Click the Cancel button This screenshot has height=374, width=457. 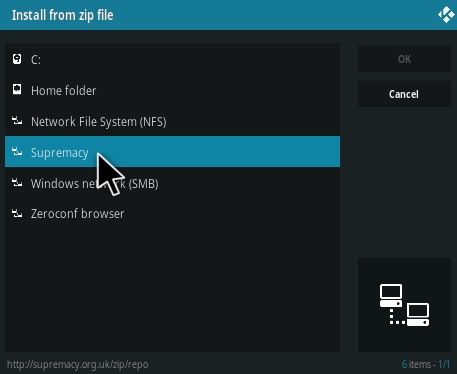[x=404, y=94]
